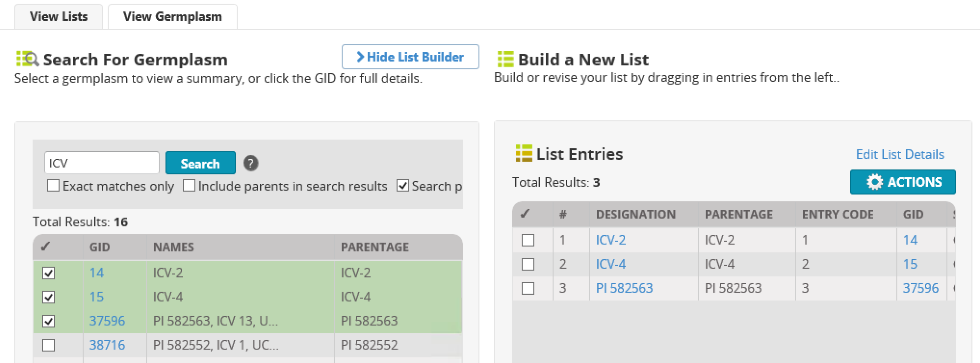980x363 pixels.
Task: Tick the ICV-4 entry checkbox in List Entries
Action: tap(528, 264)
